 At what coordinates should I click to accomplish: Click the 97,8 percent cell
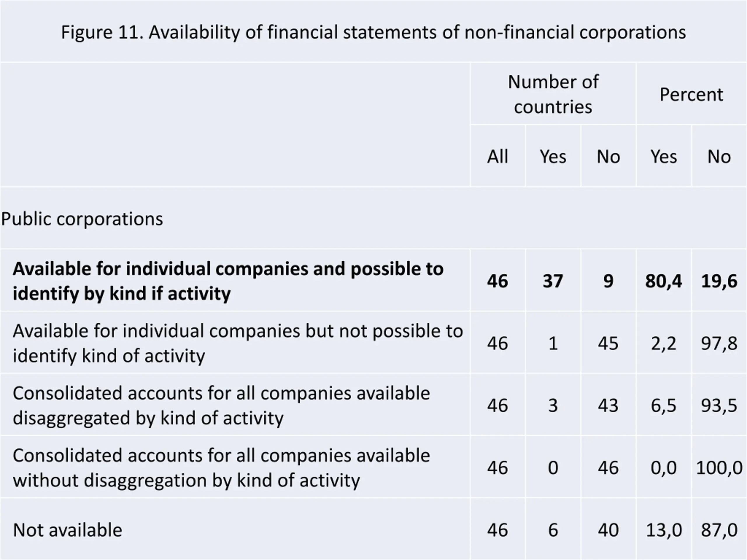pyautogui.click(x=719, y=343)
